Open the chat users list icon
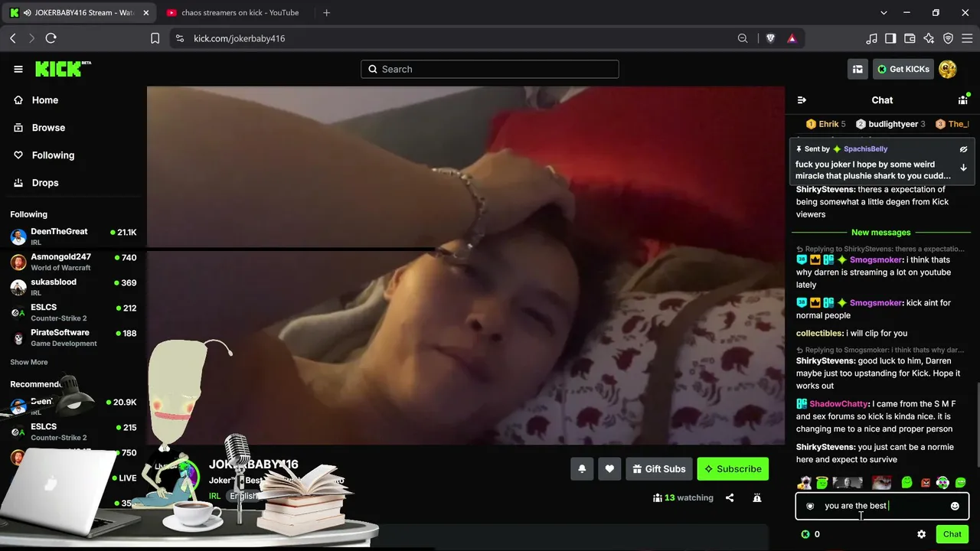 point(963,99)
